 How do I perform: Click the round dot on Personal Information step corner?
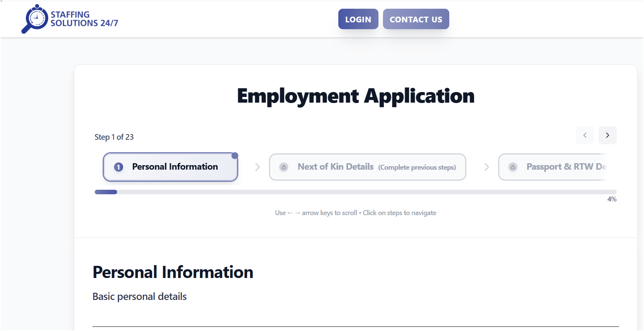click(235, 156)
